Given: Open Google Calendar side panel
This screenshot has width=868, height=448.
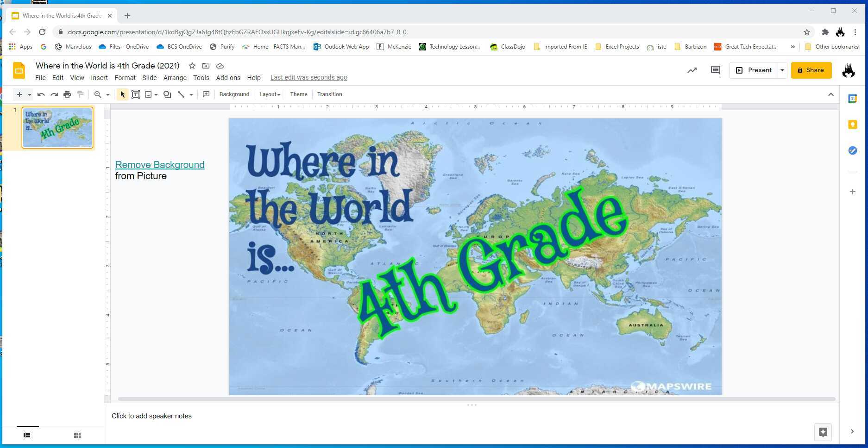Looking at the screenshot, I should (852, 99).
